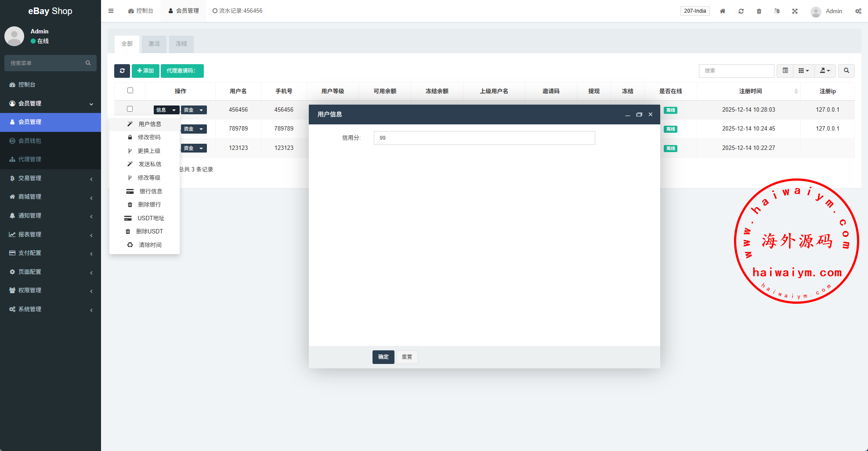Image resolution: width=868 pixels, height=451 pixels.
Task: Expand the 交易管理 sidebar menu
Action: coord(51,178)
